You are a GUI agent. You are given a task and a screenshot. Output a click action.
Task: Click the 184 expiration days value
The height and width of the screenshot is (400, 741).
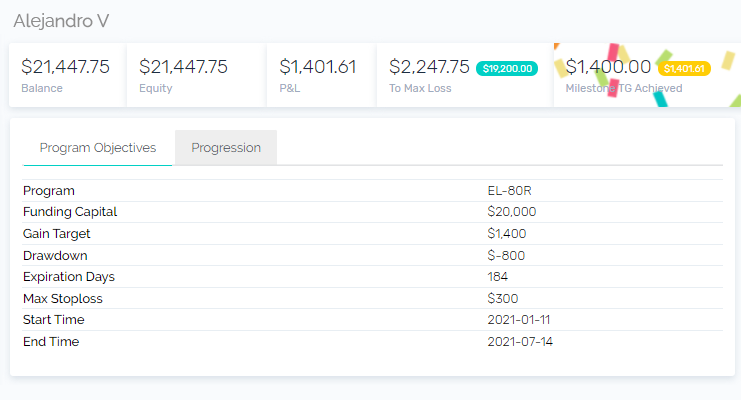point(498,277)
